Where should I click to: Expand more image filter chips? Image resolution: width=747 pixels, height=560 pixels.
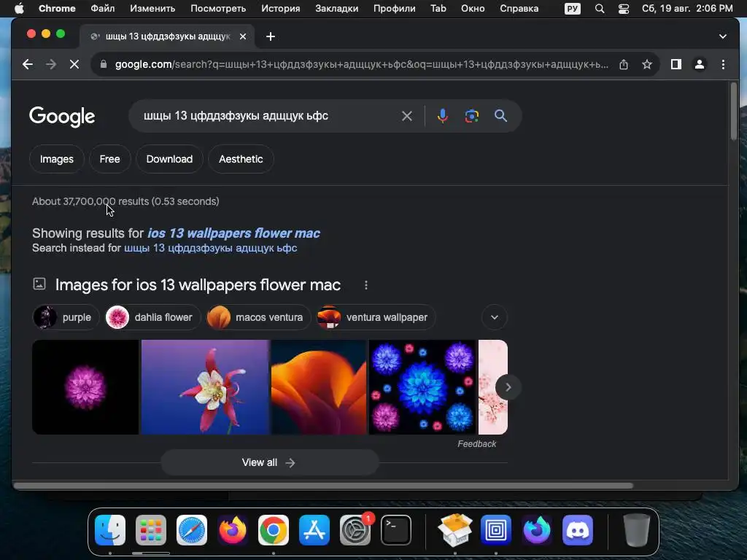click(x=495, y=317)
